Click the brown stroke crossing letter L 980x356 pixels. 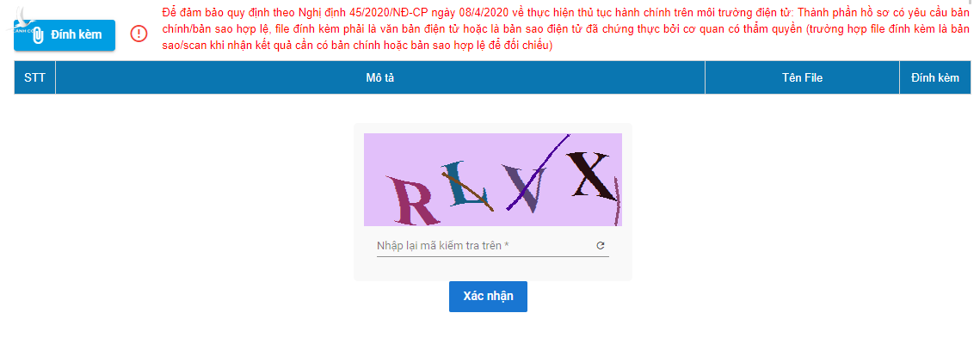coord(467,191)
